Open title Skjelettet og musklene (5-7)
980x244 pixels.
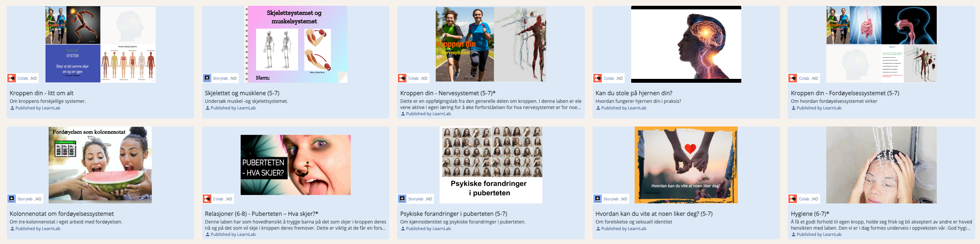(x=242, y=93)
